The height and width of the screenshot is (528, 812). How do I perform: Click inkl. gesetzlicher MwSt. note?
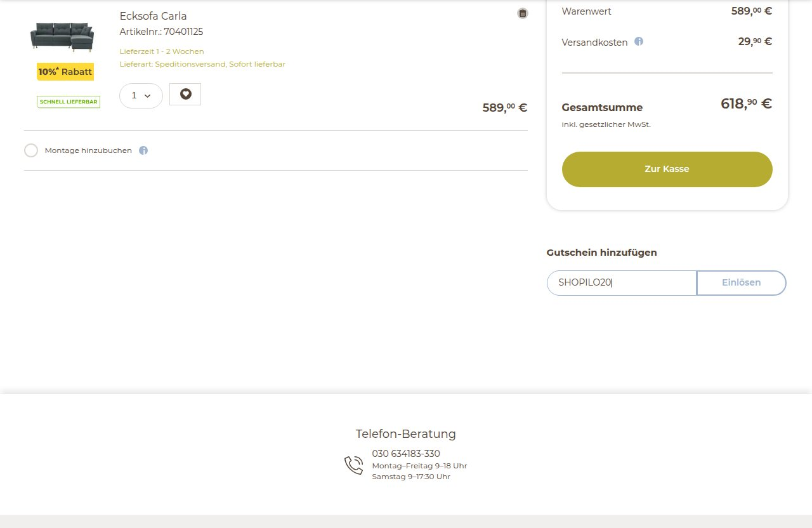coord(606,124)
